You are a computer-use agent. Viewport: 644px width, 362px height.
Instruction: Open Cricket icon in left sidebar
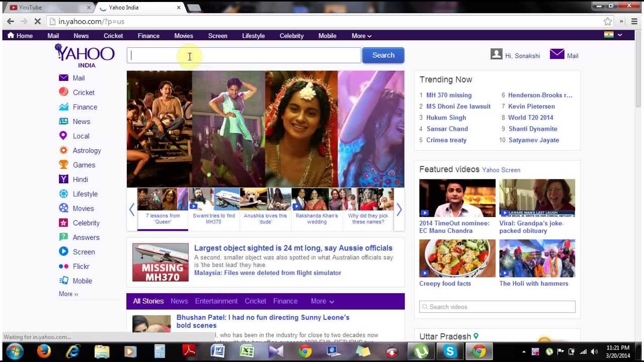(x=63, y=92)
